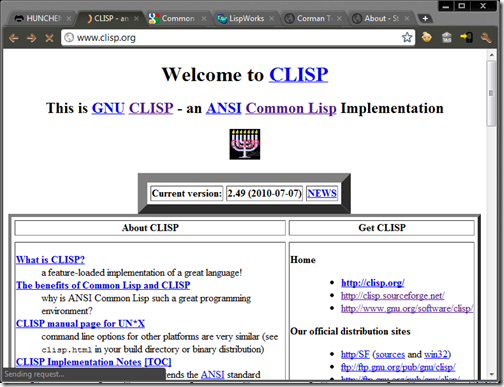504x387 pixels.
Task: Open the [TOC] link
Action: [158, 362]
